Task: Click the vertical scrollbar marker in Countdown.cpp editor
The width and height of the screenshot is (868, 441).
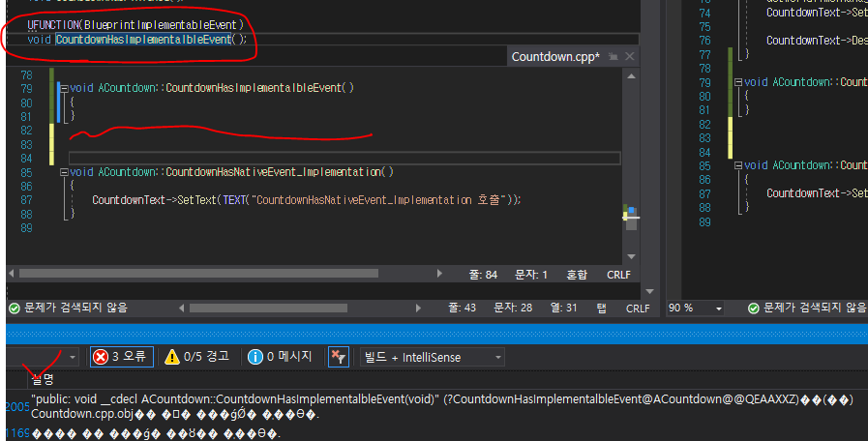Action: point(631,218)
